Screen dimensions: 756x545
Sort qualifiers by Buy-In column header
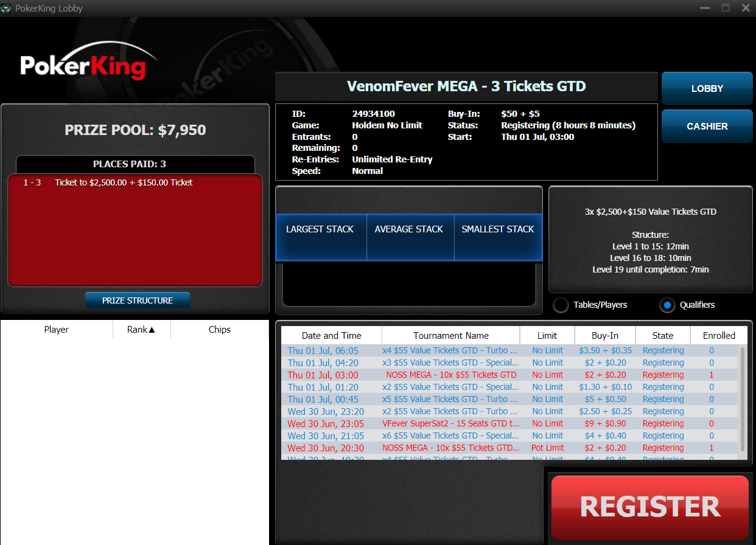[604, 336]
